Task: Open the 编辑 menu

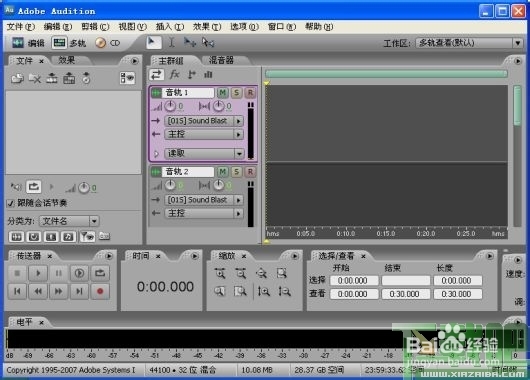Action: pos(58,27)
